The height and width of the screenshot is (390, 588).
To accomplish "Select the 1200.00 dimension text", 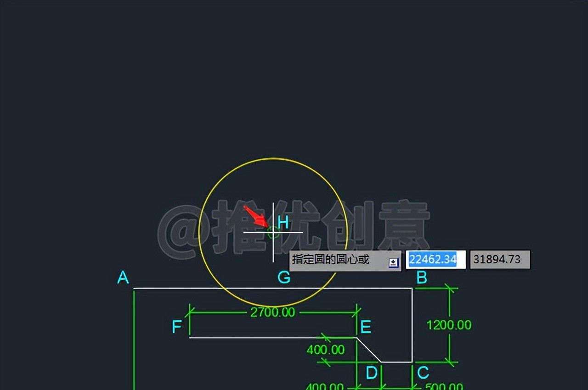I will [x=449, y=325].
